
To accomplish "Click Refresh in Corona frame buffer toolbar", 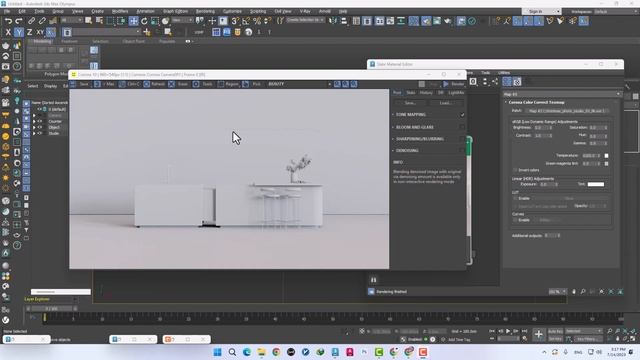I will (154, 84).
